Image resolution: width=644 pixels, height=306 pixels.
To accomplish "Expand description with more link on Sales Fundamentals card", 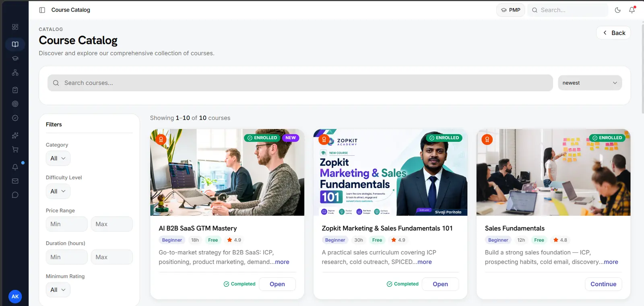I will [611, 262].
